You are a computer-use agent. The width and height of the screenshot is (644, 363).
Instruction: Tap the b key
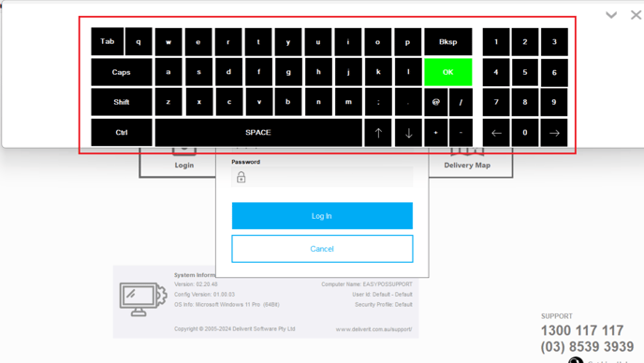[x=288, y=102]
